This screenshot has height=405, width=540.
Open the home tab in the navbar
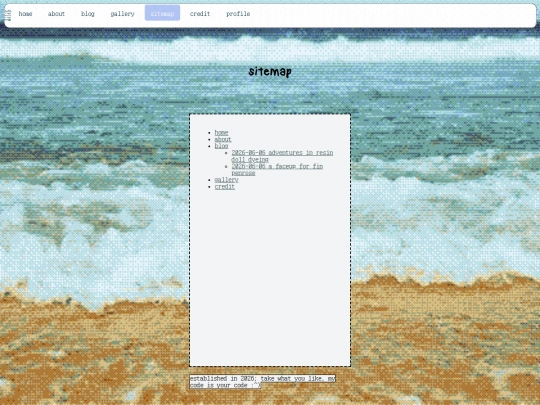point(25,14)
